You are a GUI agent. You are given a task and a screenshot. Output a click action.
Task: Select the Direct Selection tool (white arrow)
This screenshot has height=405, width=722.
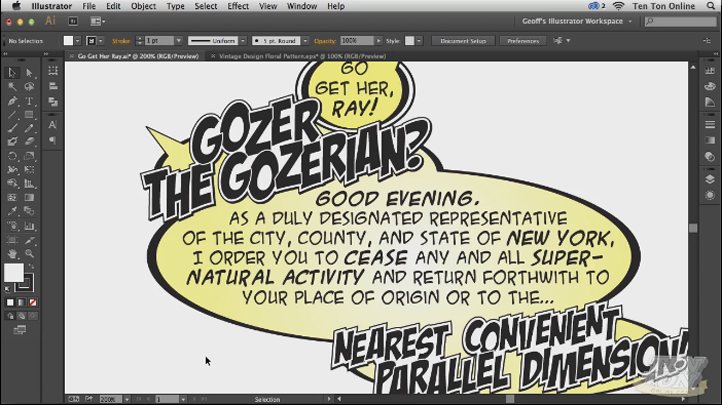[x=29, y=73]
